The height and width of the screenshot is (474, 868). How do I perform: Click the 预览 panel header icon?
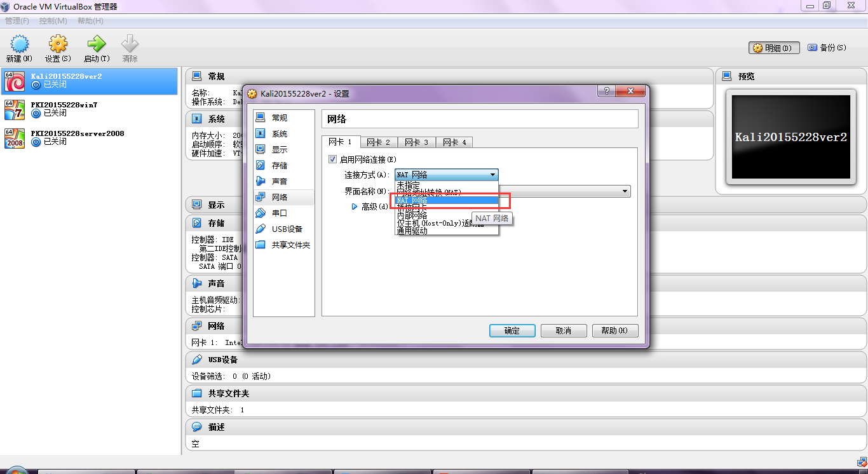pos(727,76)
